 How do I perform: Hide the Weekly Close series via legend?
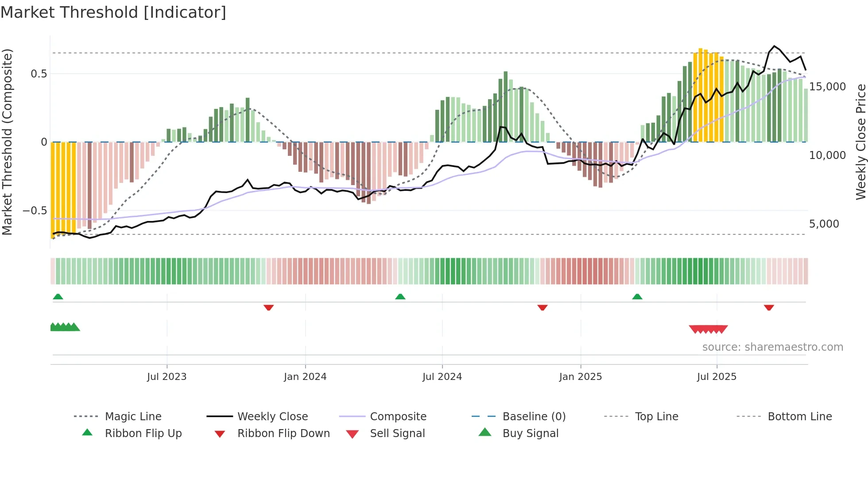coord(272,417)
